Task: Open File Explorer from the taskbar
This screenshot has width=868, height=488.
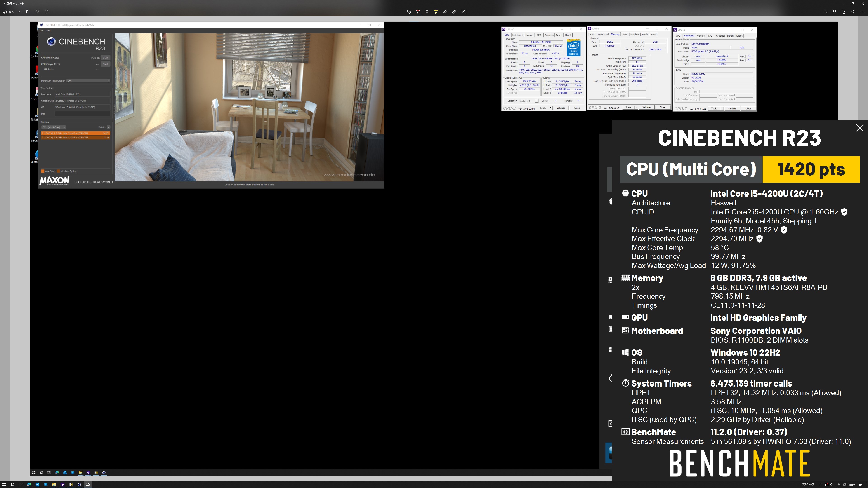Action: tap(54, 485)
